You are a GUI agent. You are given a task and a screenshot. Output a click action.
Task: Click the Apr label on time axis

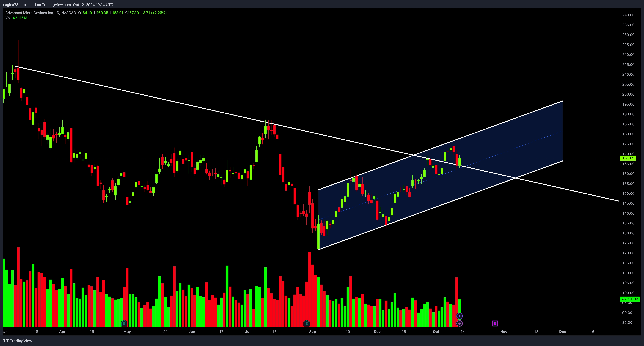[62, 332]
